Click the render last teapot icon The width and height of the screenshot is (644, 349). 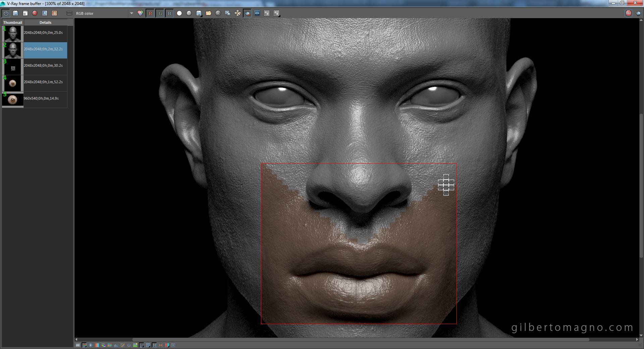click(x=638, y=13)
